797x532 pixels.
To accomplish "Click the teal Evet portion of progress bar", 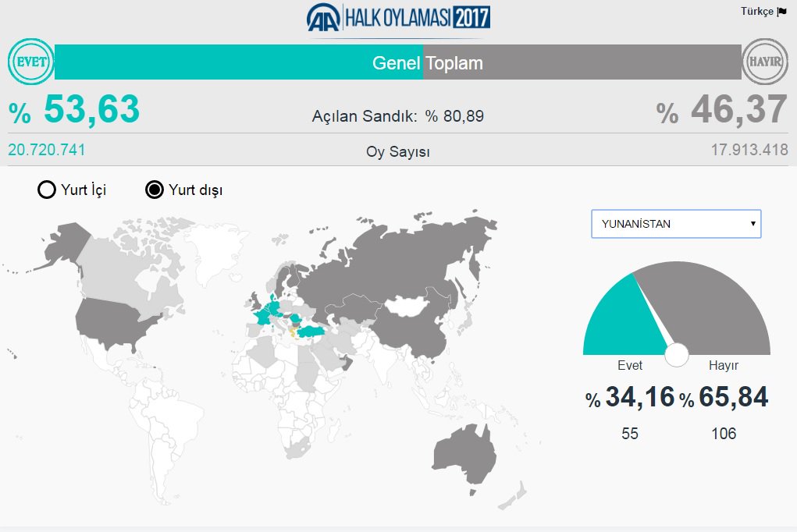I will pos(239,62).
